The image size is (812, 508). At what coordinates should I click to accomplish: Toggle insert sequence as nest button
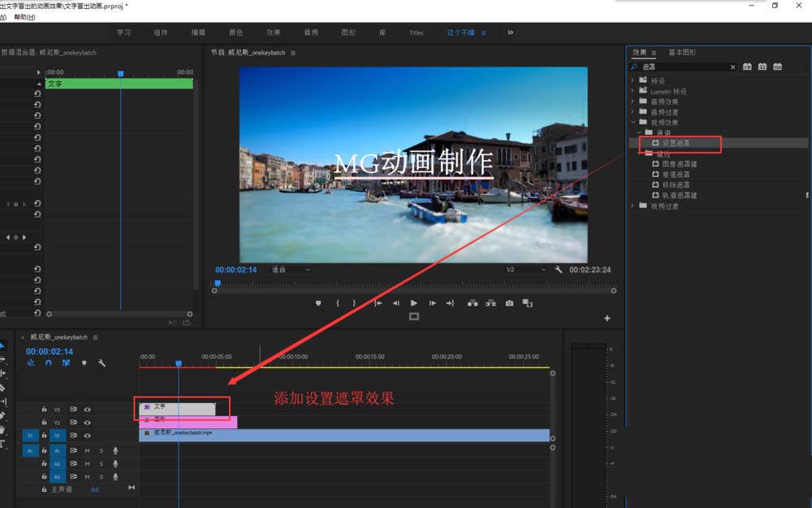31,363
